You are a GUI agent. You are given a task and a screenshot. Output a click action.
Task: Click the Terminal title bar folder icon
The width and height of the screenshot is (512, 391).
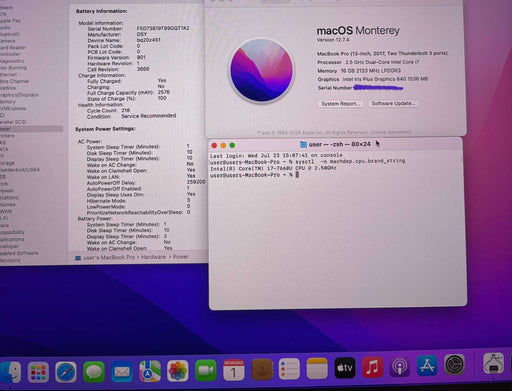[303, 144]
